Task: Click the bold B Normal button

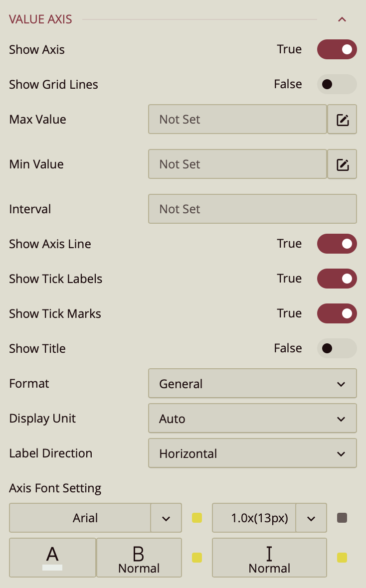Action: coord(139,558)
